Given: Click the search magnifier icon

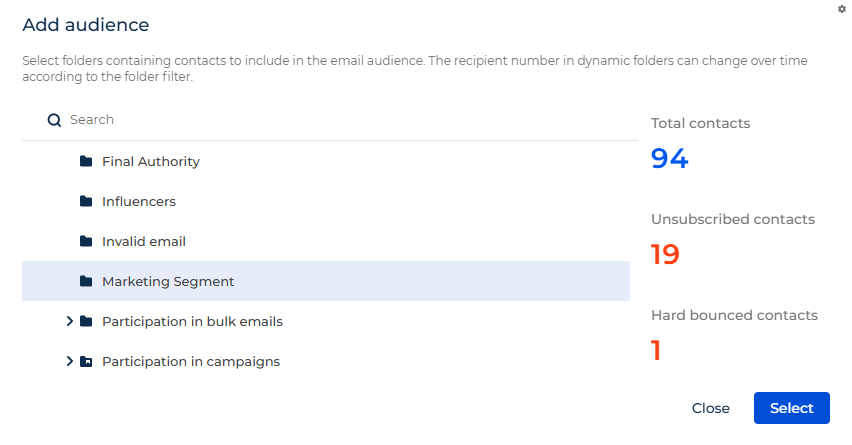Looking at the screenshot, I should (54, 120).
